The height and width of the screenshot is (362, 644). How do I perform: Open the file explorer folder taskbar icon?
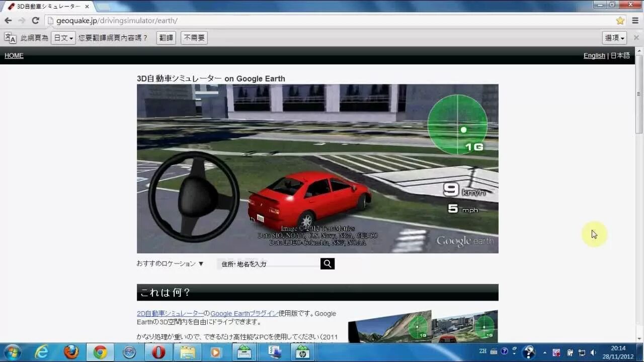187,352
